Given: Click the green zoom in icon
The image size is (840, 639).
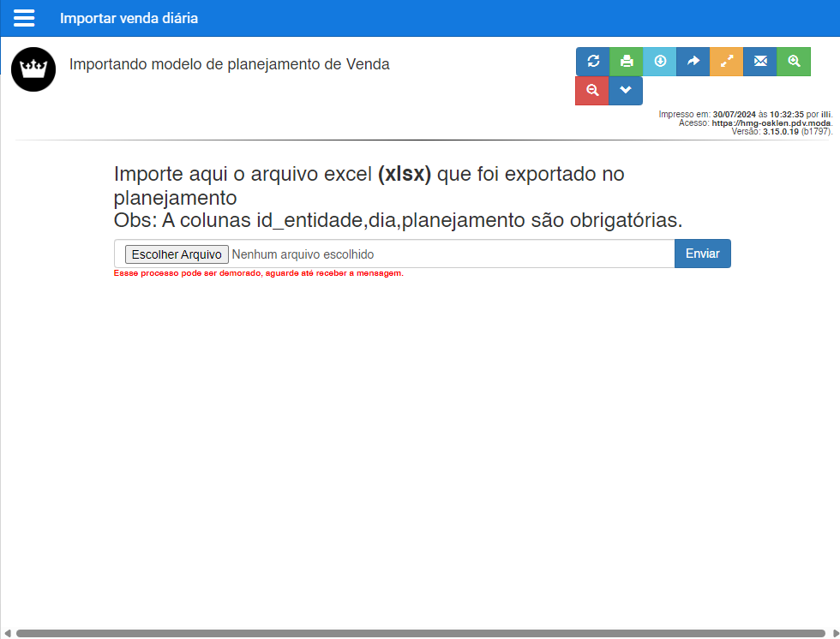Looking at the screenshot, I should click(x=793, y=62).
